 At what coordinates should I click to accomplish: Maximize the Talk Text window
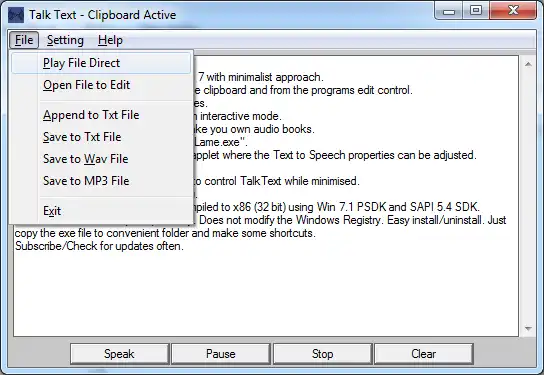[476, 11]
